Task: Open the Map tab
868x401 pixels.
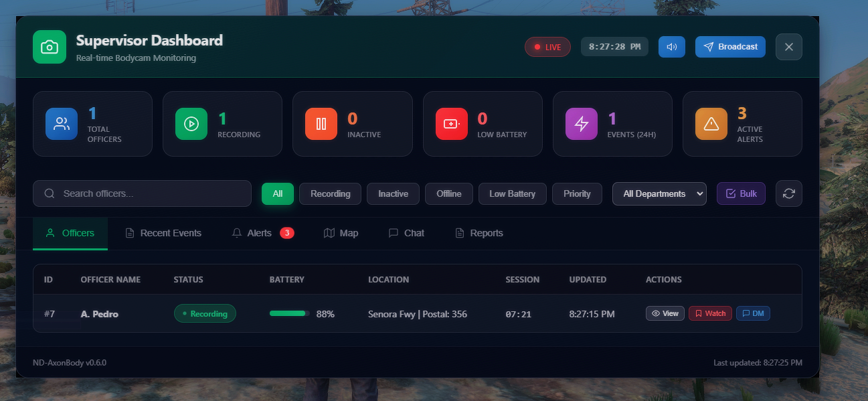Action: [341, 233]
